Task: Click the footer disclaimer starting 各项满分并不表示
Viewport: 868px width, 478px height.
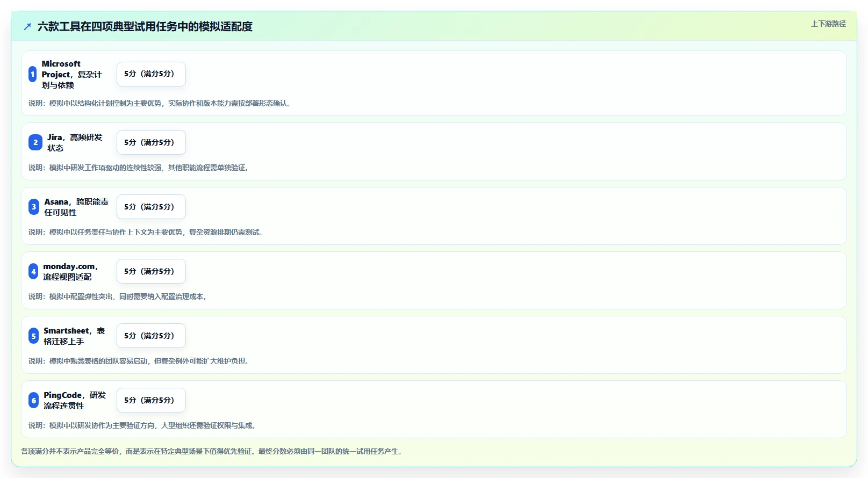Action: click(x=213, y=451)
